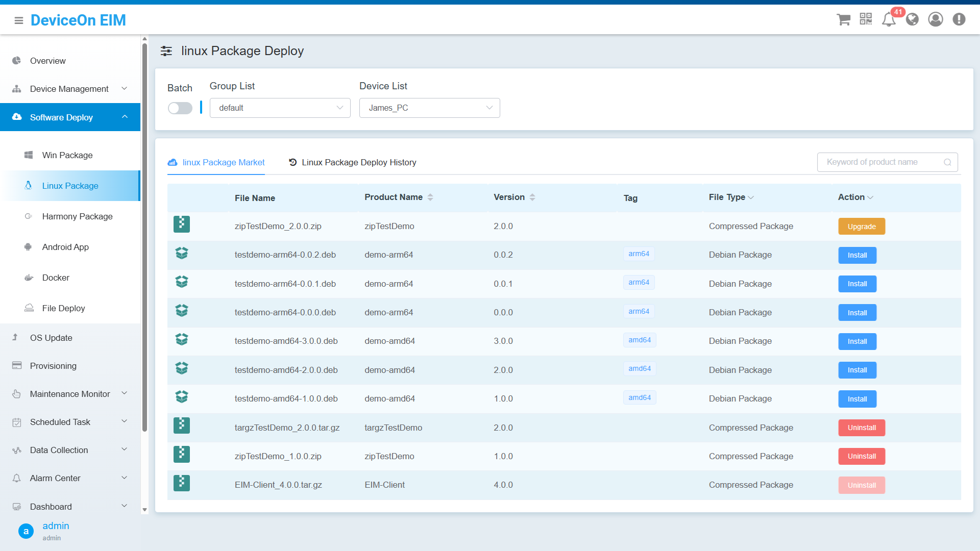Open the notifications bell showing 41 alerts
Image resolution: width=980 pixels, height=551 pixels.
tap(888, 19)
